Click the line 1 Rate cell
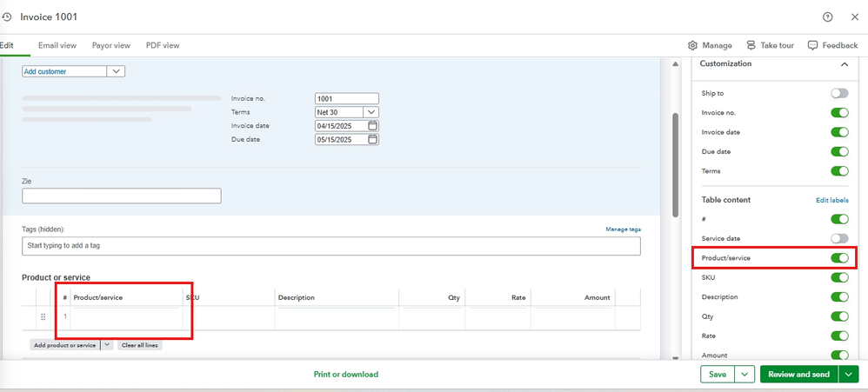Image resolution: width=868 pixels, height=392 pixels. pos(497,317)
